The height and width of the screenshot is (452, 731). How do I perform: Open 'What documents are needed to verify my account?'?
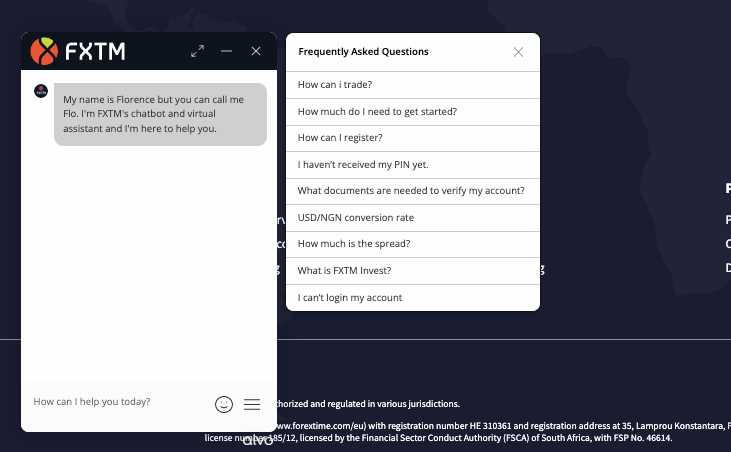[x=413, y=191]
